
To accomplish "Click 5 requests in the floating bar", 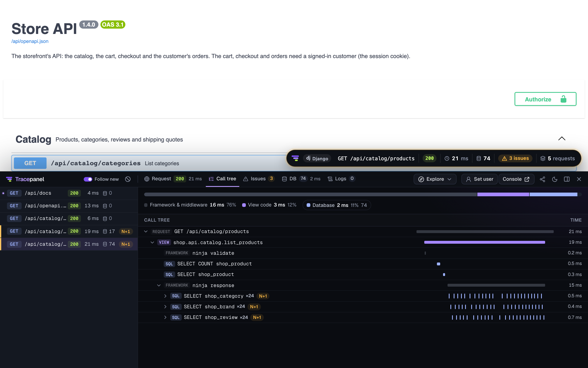I will [558, 158].
